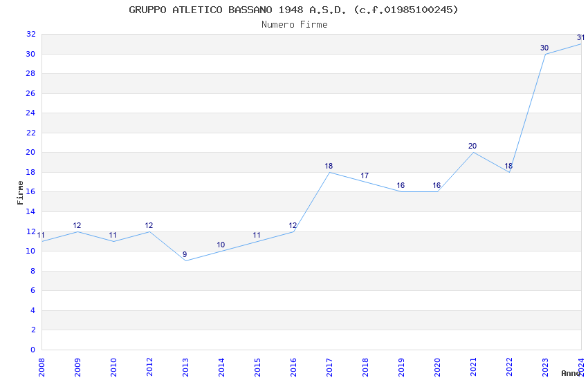Select the x-axis year label 2020
This screenshot has height=380, width=588.
437,367
